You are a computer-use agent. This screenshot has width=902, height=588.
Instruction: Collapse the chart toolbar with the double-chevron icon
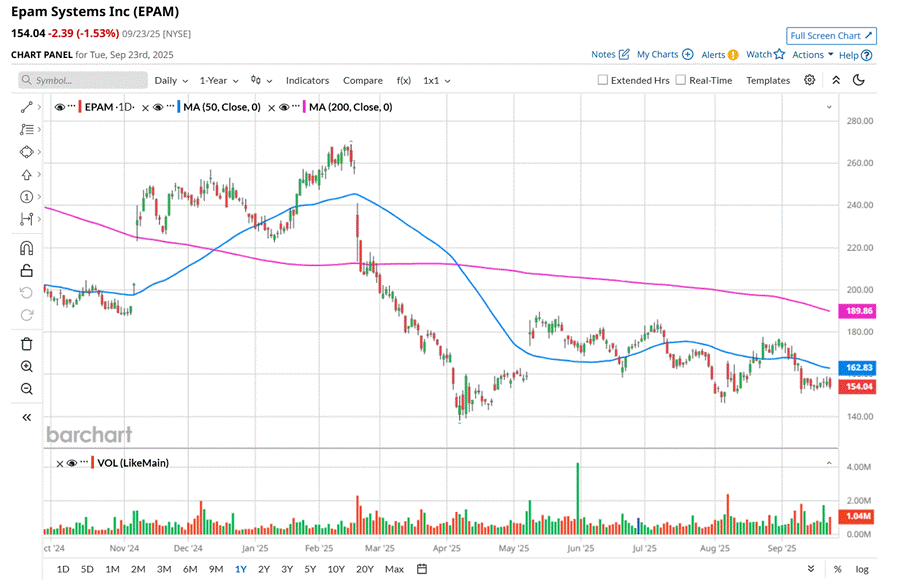(836, 80)
